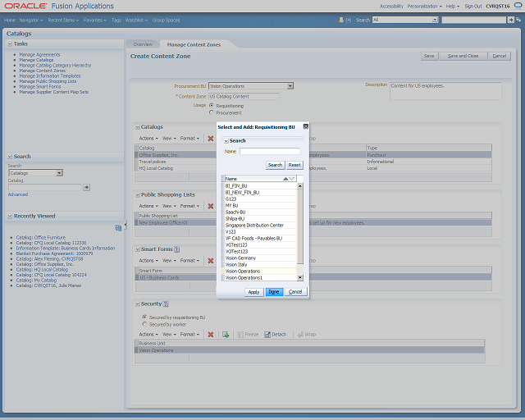Open the Navigator menu

31,20
